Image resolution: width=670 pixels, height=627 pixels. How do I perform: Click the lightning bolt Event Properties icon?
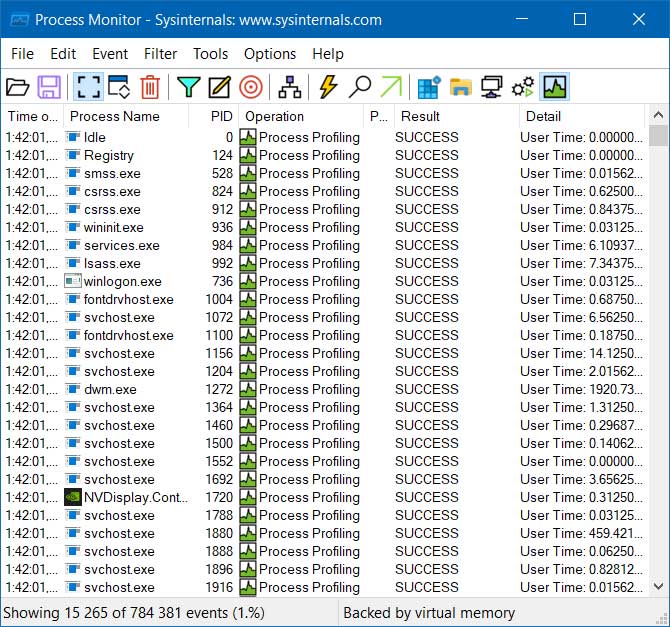click(328, 87)
